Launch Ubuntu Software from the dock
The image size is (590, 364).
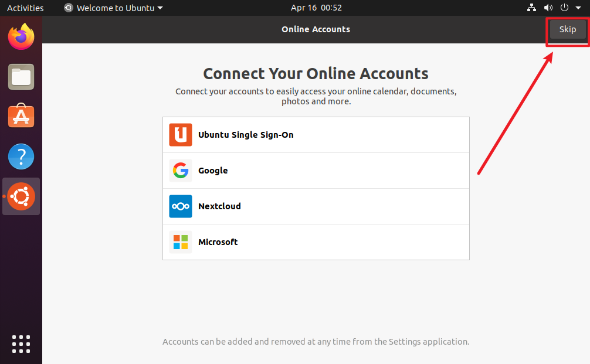click(x=21, y=116)
